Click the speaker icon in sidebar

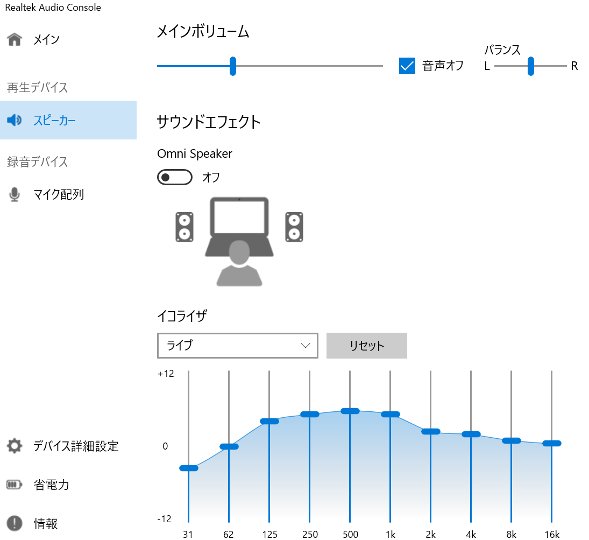(x=14, y=120)
